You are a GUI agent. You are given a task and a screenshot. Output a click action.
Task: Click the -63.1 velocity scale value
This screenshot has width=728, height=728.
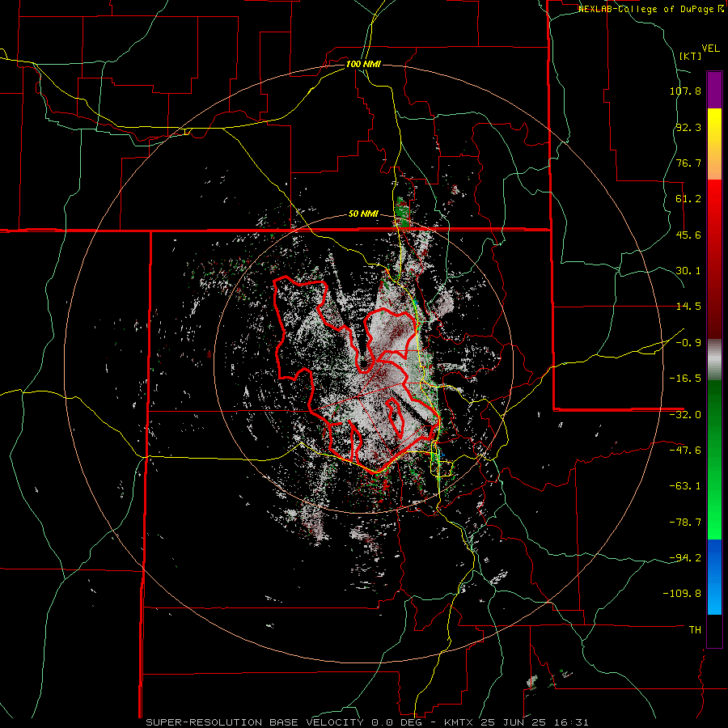(x=685, y=486)
